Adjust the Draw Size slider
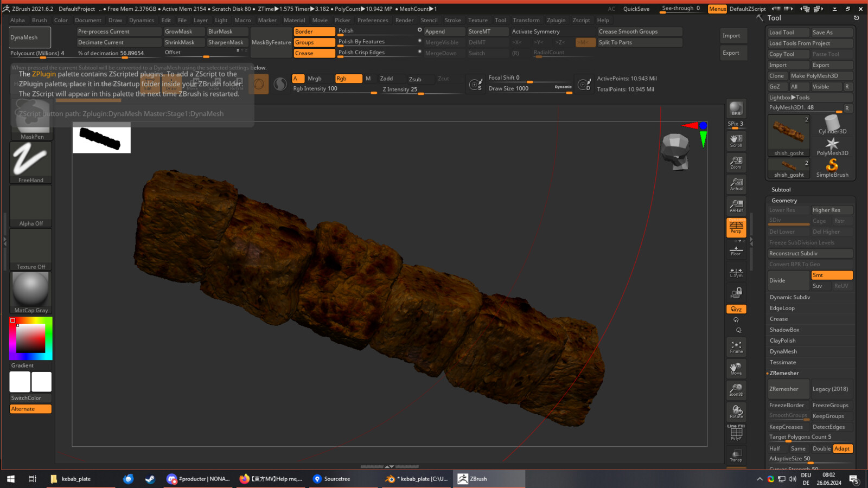 pyautogui.click(x=530, y=89)
